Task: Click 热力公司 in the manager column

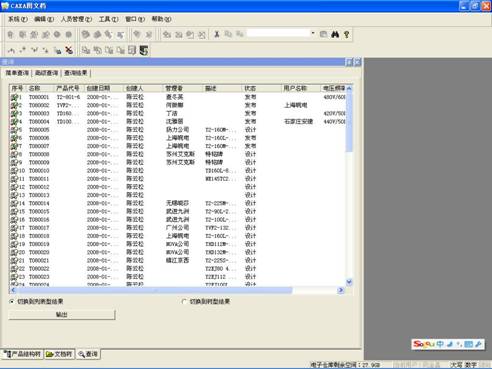Action: pyautogui.click(x=177, y=130)
